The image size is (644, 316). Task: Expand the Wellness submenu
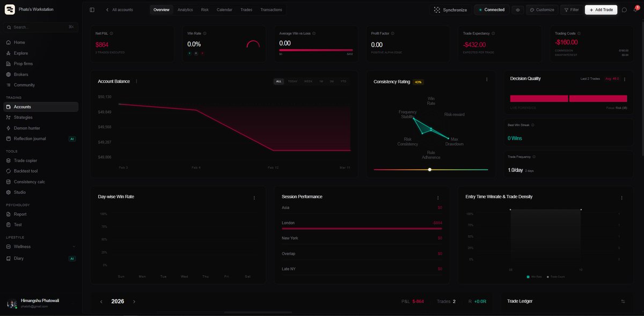74,247
